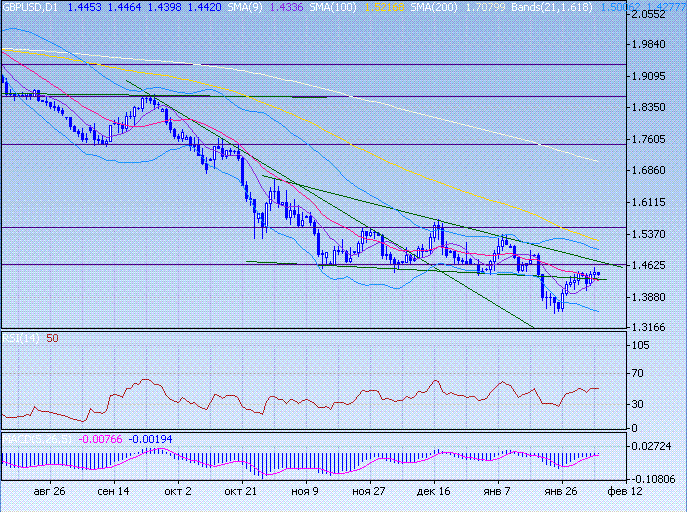Click the MACD 0.02724 scale value
Image resolution: width=687 pixels, height=512 pixels.
click(659, 446)
